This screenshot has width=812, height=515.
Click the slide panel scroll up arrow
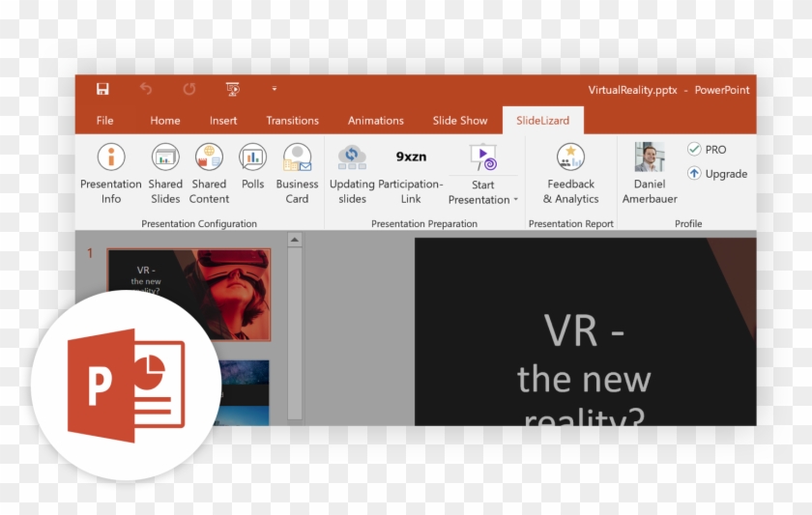(x=295, y=240)
